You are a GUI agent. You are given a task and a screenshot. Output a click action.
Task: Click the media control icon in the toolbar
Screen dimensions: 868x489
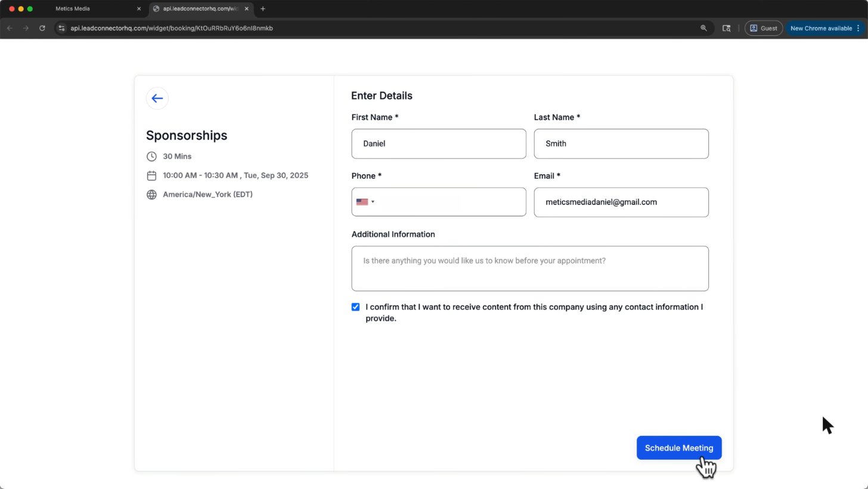click(x=726, y=28)
